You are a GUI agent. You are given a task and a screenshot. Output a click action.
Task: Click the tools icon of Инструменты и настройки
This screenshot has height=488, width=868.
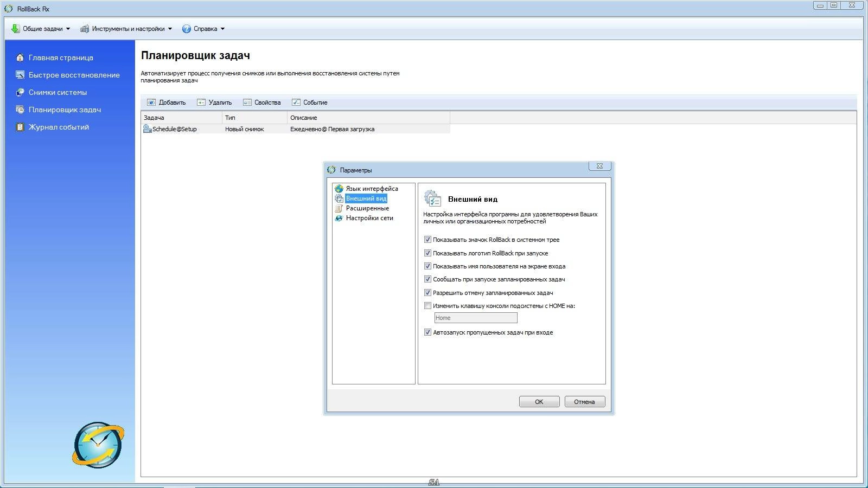(x=85, y=29)
